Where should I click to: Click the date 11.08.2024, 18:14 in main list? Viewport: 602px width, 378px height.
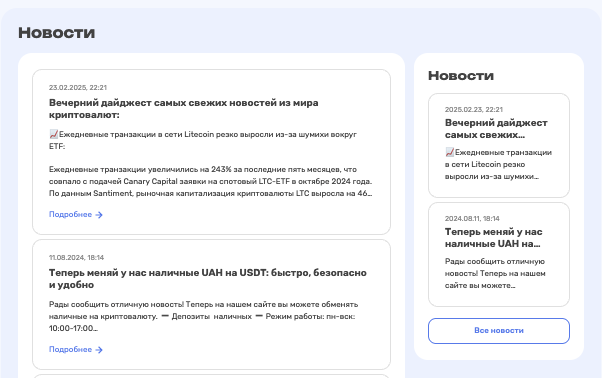tap(76, 258)
